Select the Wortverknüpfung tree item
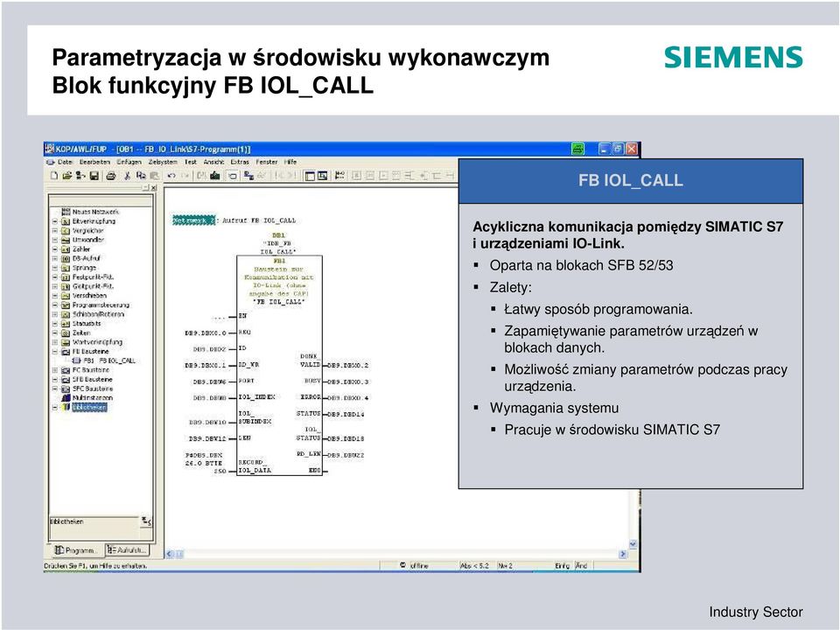840x630 pixels. click(97, 342)
